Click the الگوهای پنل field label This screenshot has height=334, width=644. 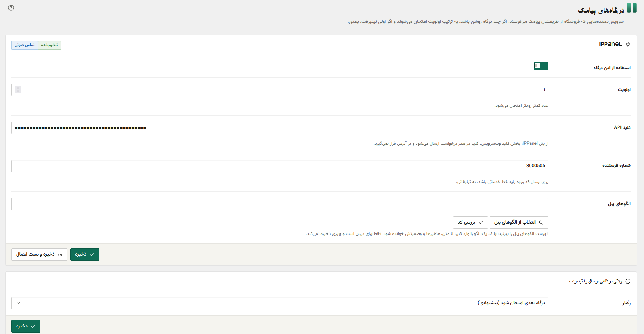pyautogui.click(x=619, y=204)
